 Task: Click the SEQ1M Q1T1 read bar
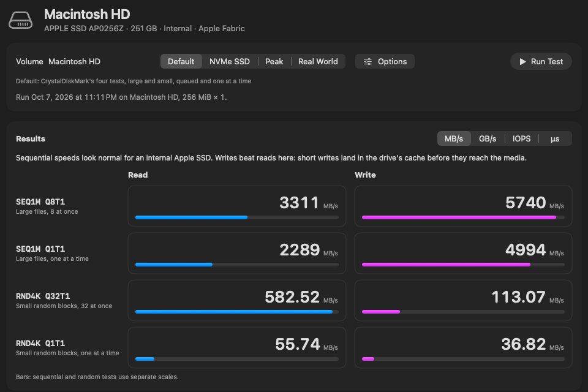237,265
